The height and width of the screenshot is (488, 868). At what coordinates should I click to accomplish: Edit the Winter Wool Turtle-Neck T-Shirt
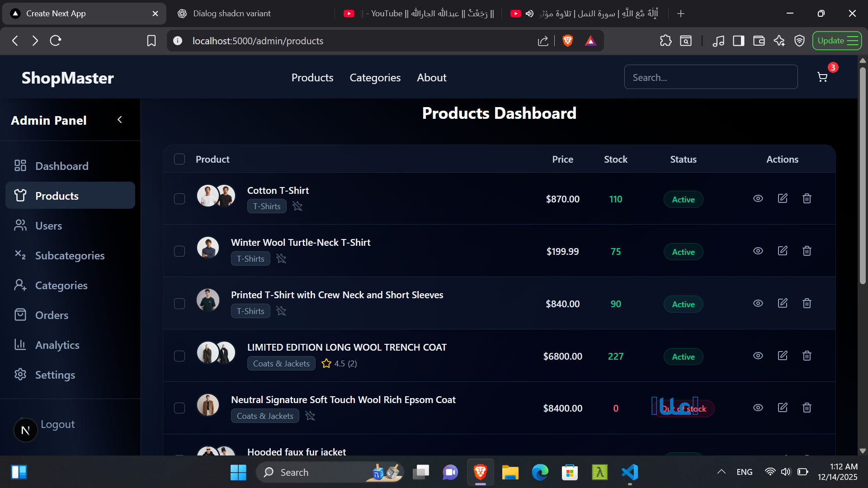point(783,251)
